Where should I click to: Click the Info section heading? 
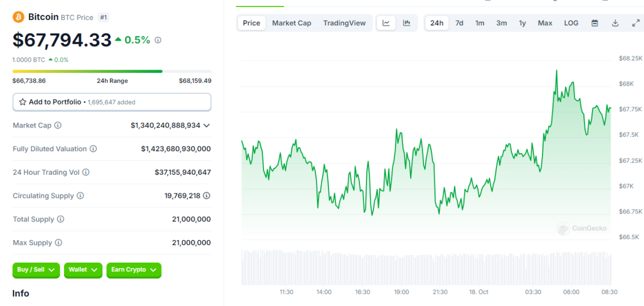(21, 294)
